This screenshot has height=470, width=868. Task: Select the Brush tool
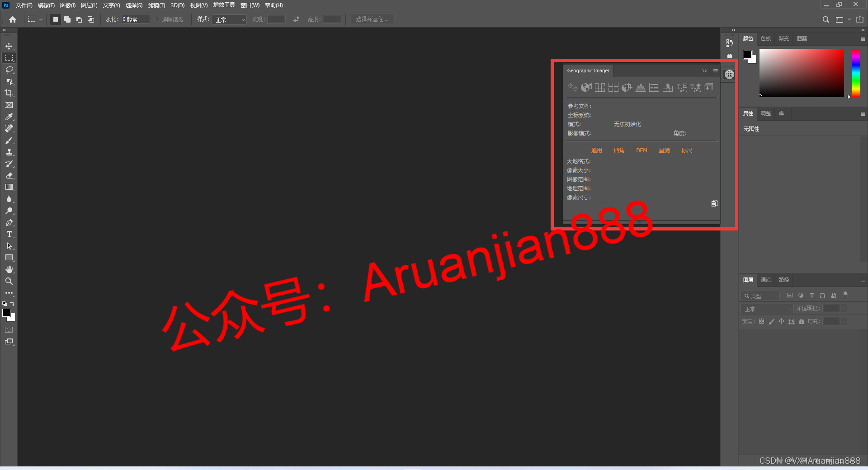(9, 140)
